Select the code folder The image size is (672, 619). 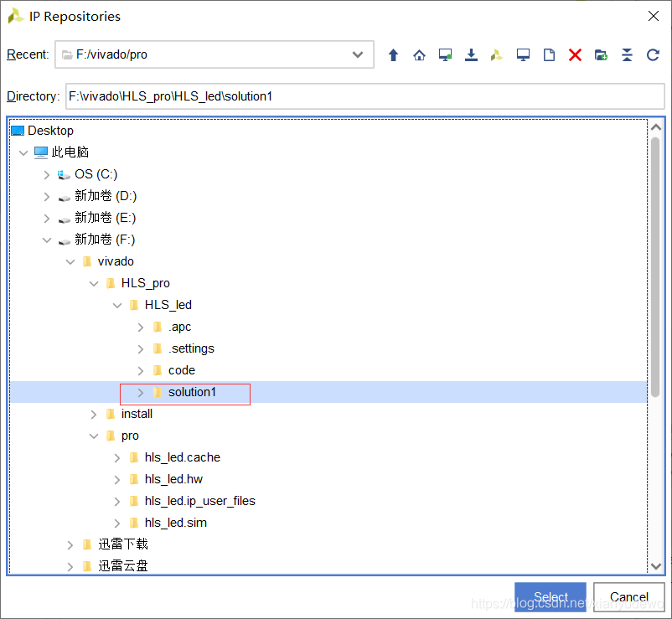[x=183, y=369]
